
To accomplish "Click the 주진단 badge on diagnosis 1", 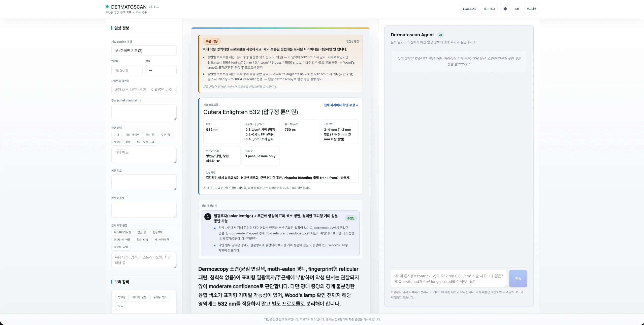I will (351, 218).
